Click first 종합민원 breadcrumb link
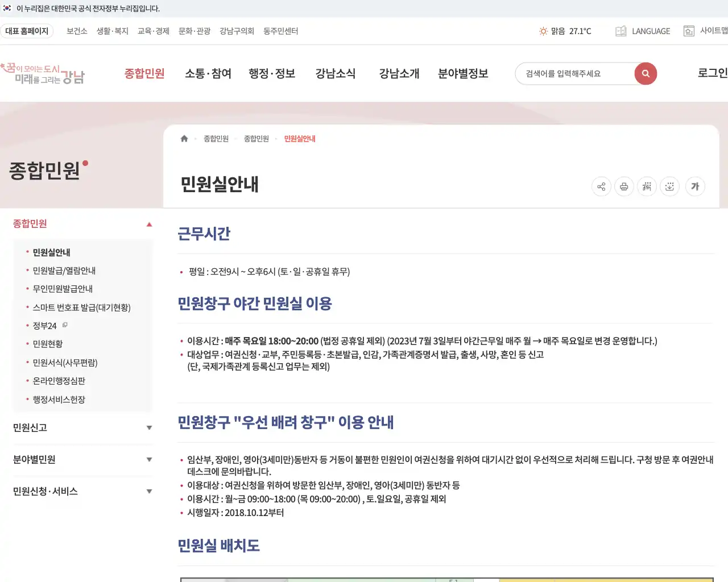Screen dimensions: 728x582 click(216, 139)
